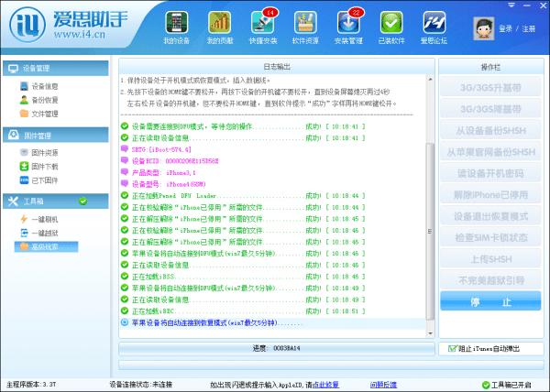Click 主程序版本:3.3T in the status bar
This screenshot has width=550, height=392.
coord(31,385)
